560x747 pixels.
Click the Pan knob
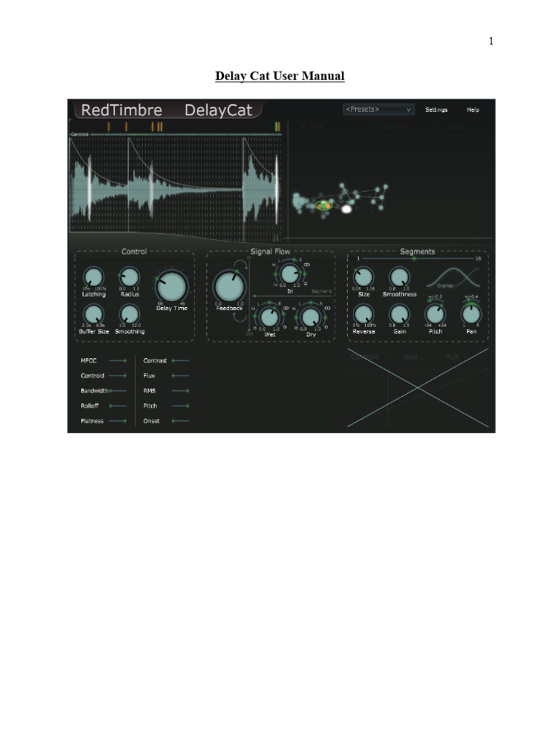pyautogui.click(x=471, y=314)
